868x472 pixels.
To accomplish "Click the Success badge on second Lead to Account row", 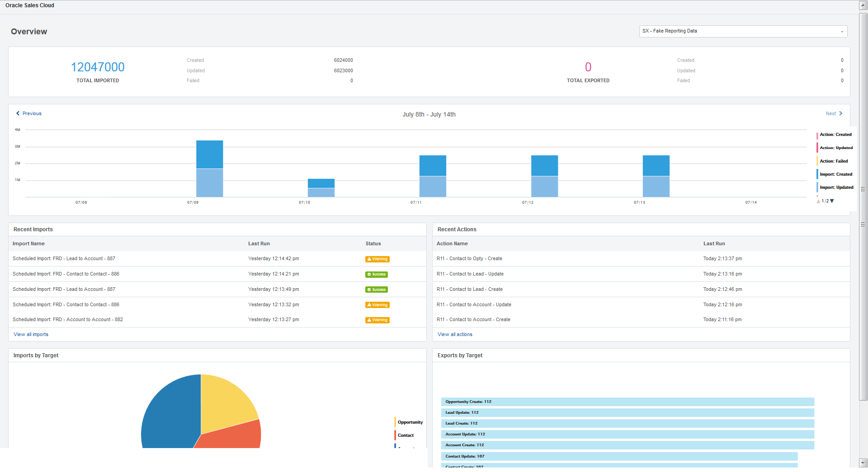I will point(377,289).
